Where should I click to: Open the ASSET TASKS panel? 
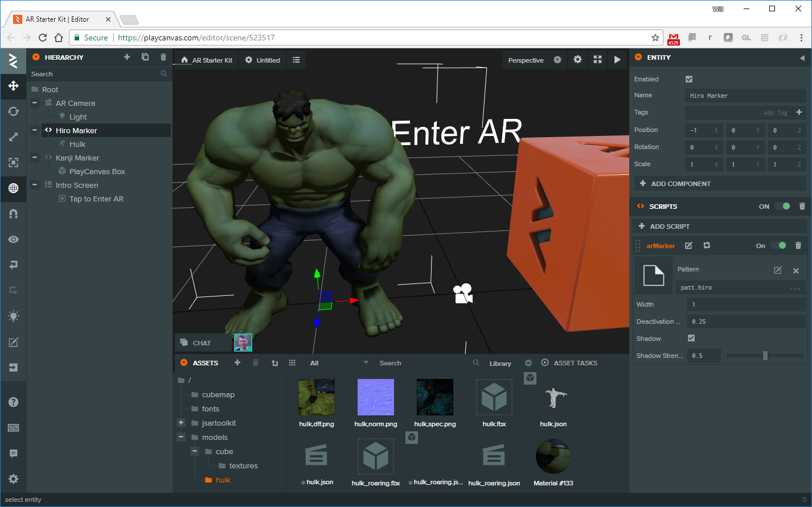click(x=569, y=363)
